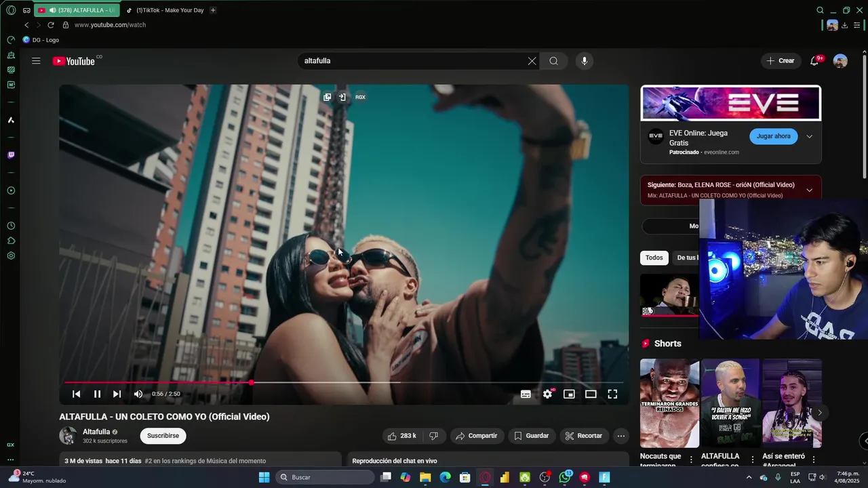Screen dimensions: 868x488
Task: Open the YouTube hamburger guide menu
Action: (x=36, y=61)
